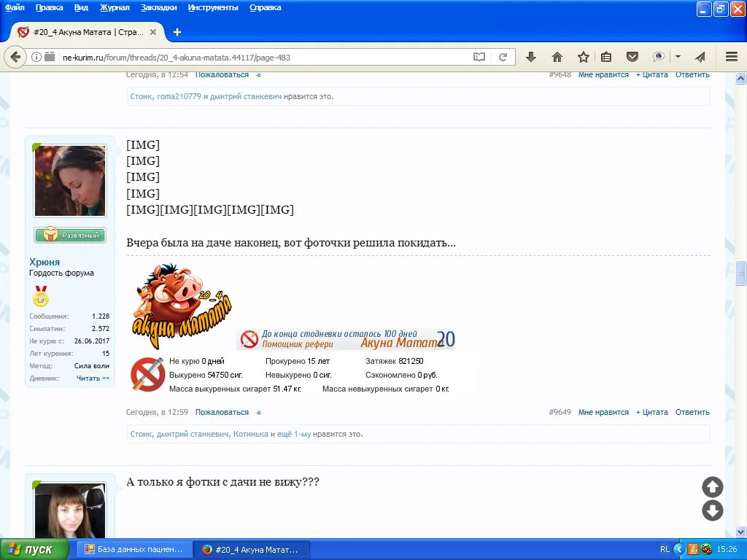
Task: Click Читать link next to Дневник
Action: [93, 378]
